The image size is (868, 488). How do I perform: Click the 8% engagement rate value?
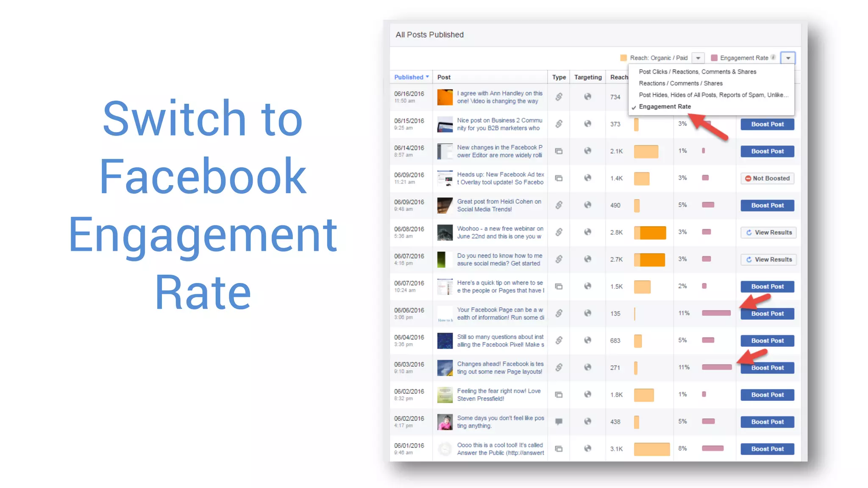click(682, 449)
